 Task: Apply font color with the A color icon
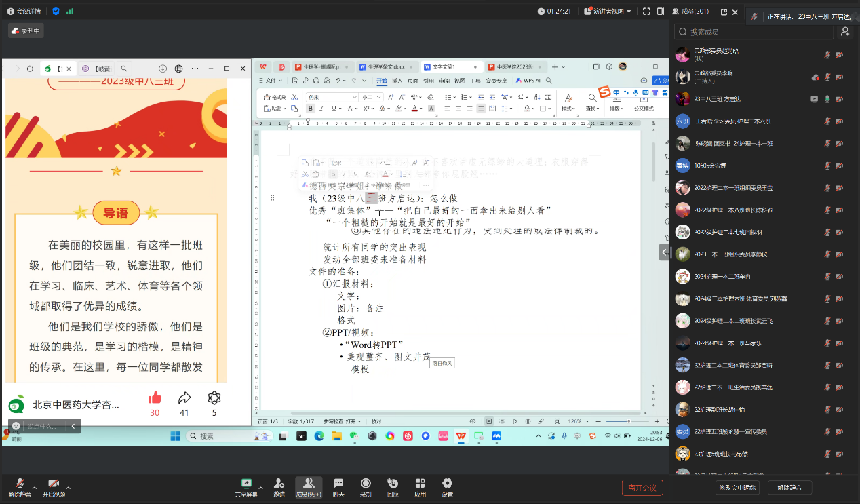tap(414, 108)
